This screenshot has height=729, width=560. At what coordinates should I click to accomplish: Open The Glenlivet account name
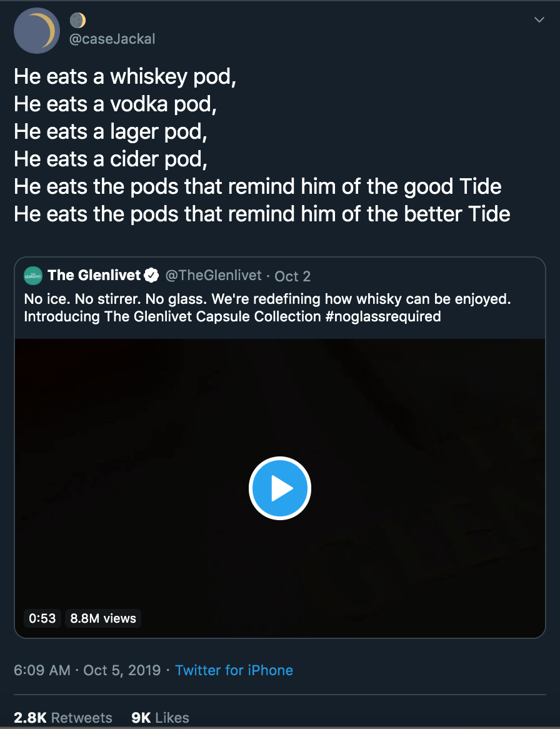click(94, 275)
